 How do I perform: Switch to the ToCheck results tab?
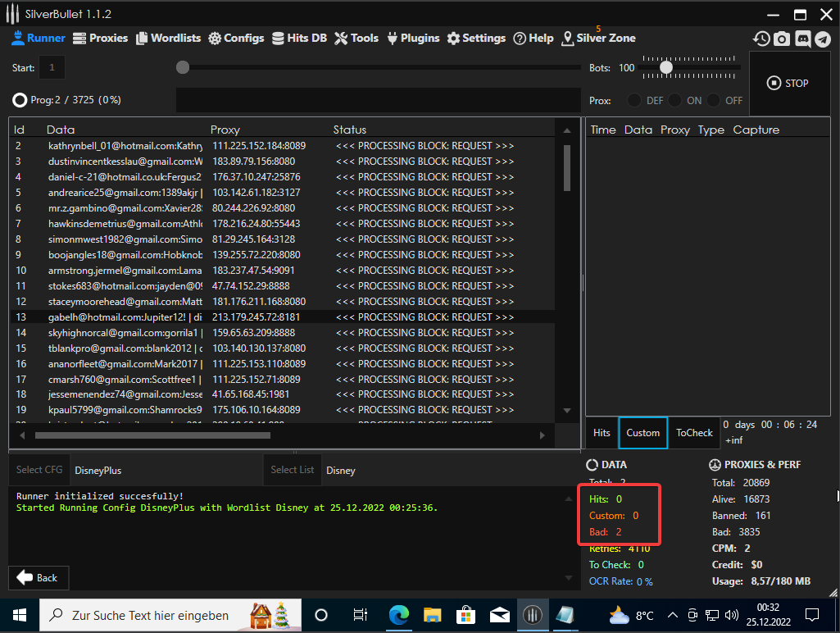(x=694, y=433)
